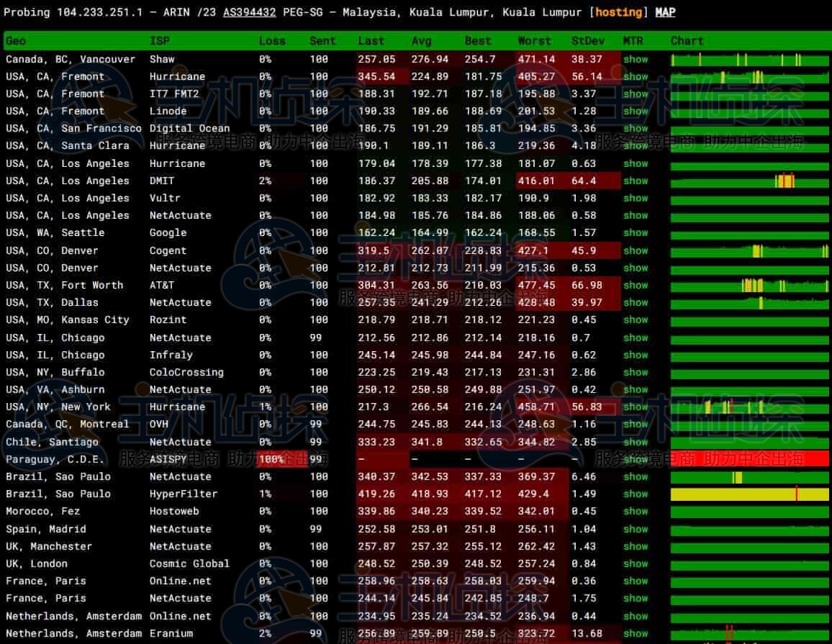This screenshot has width=832, height=644.
Task: Show MTR for UK London Cosmic Global
Action: click(x=636, y=563)
